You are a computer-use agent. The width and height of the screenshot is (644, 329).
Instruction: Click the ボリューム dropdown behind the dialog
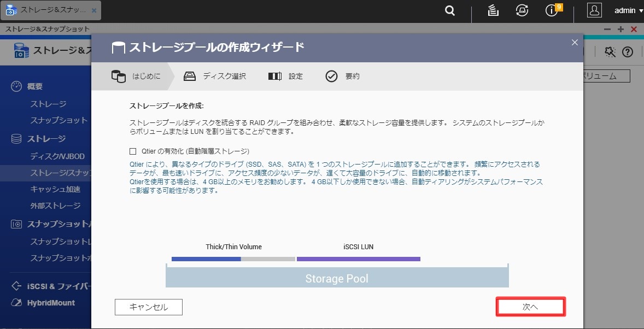(x=606, y=76)
